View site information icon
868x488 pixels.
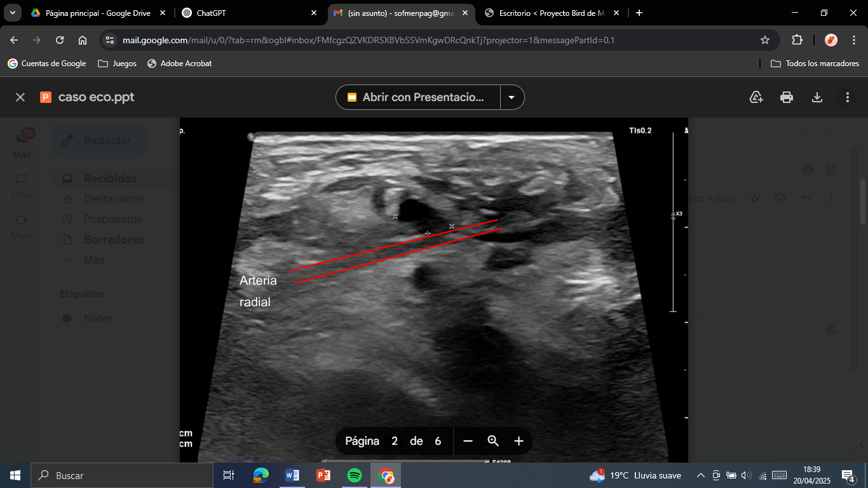click(110, 40)
